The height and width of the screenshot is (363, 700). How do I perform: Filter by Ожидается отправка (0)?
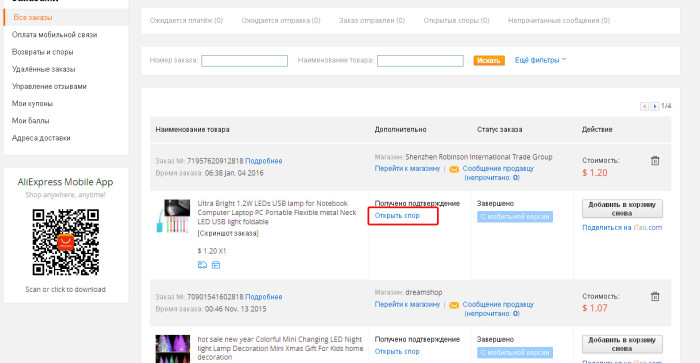click(x=281, y=21)
